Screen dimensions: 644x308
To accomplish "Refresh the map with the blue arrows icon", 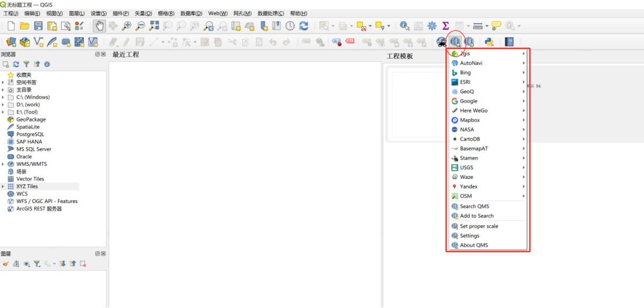I will coord(304,26).
